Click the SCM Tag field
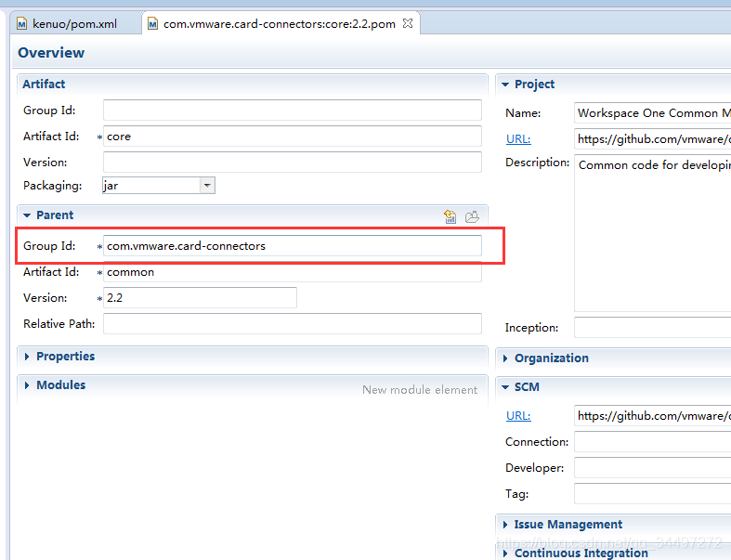This screenshot has width=731, height=560. coord(652,494)
